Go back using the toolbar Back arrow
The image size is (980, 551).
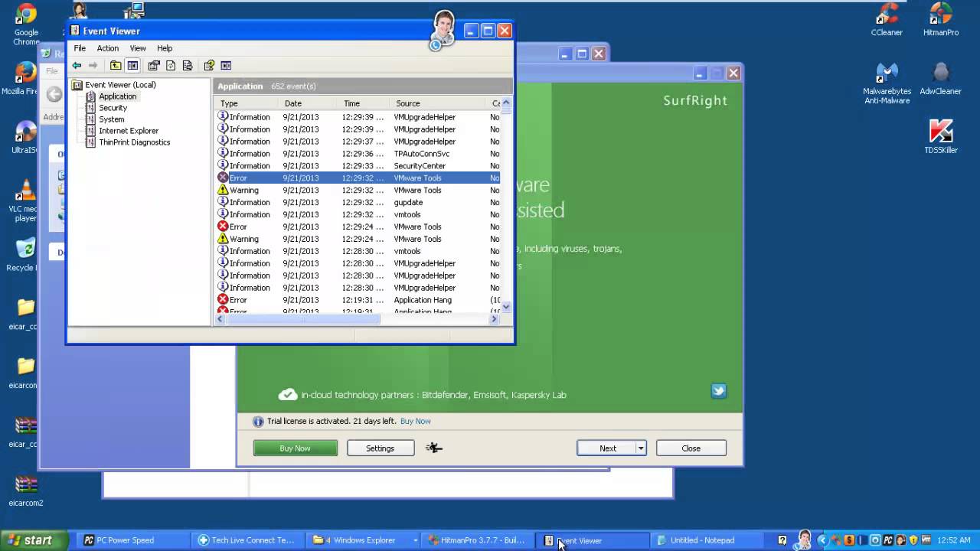(x=77, y=66)
